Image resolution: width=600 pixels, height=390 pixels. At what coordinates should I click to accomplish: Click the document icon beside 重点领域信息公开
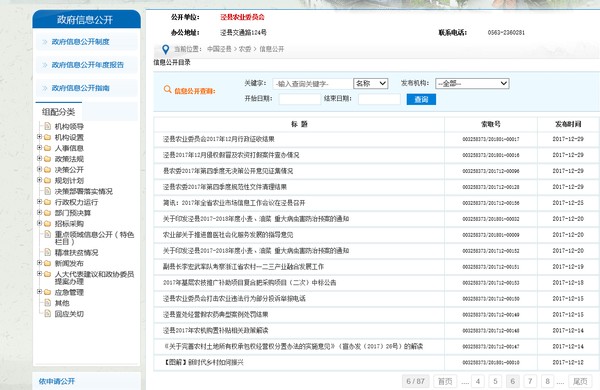47,234
